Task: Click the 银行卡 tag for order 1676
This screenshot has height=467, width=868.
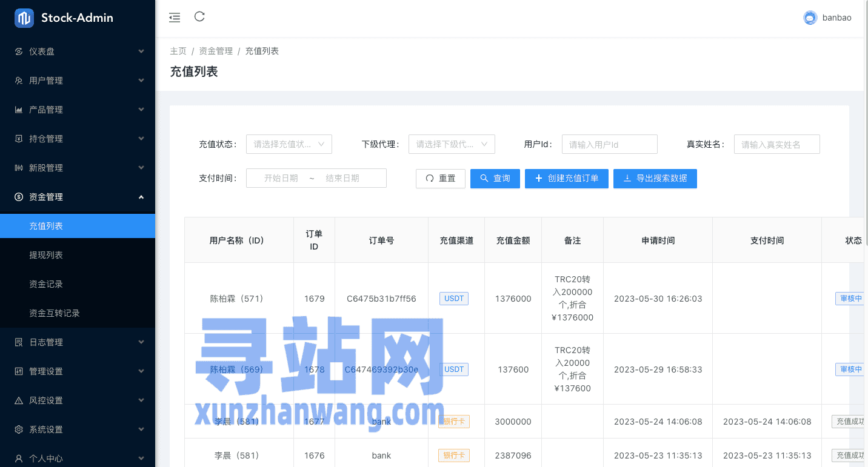Action: point(454,455)
